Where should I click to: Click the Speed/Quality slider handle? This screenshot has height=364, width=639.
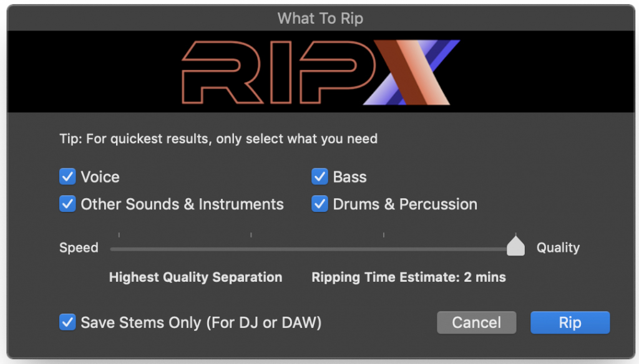[x=515, y=246]
